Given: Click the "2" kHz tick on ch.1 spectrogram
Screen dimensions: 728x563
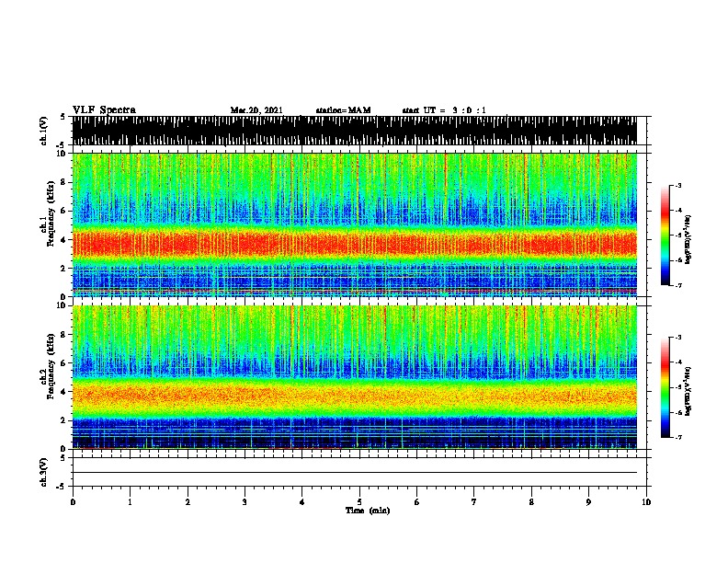Looking at the screenshot, I should pyautogui.click(x=63, y=268).
